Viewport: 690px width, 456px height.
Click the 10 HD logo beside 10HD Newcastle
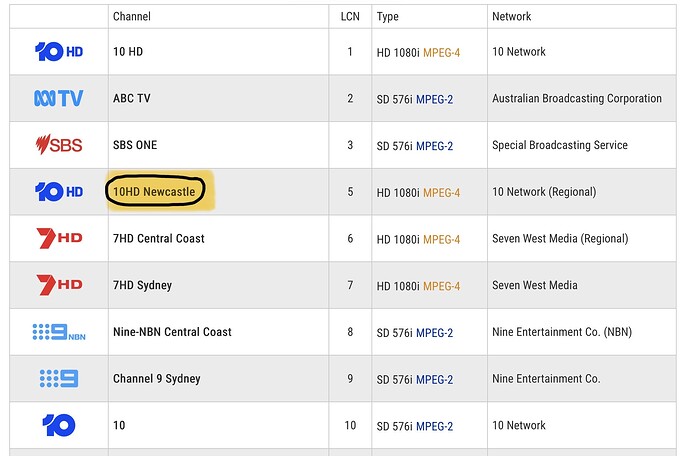coord(58,191)
